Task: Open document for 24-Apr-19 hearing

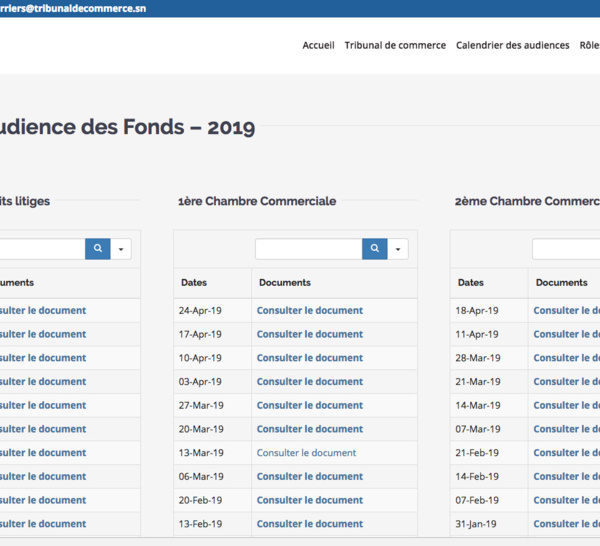Action: click(310, 310)
